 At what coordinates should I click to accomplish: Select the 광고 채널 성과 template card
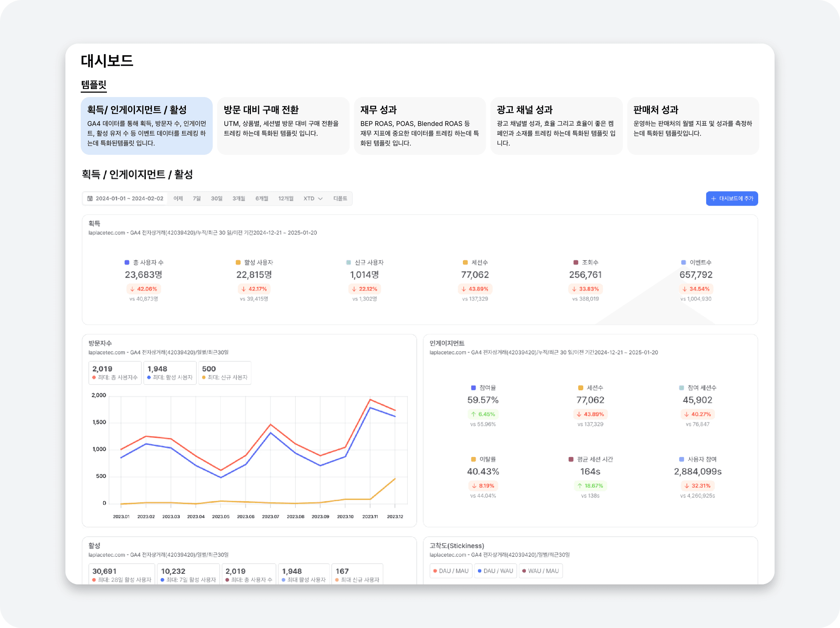556,126
